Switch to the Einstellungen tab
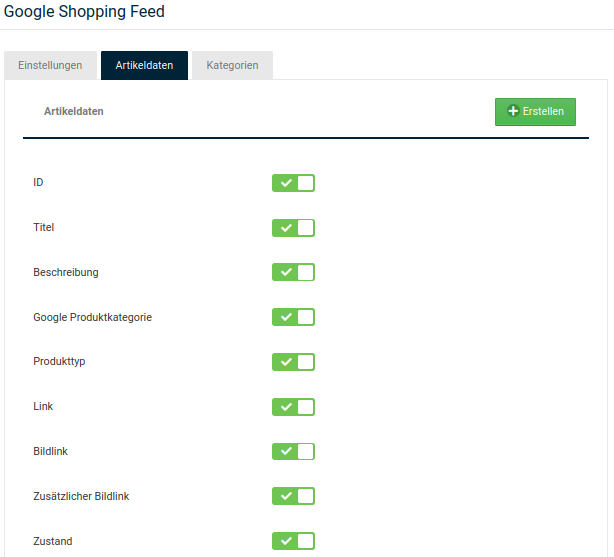The width and height of the screenshot is (614, 557). [x=51, y=65]
